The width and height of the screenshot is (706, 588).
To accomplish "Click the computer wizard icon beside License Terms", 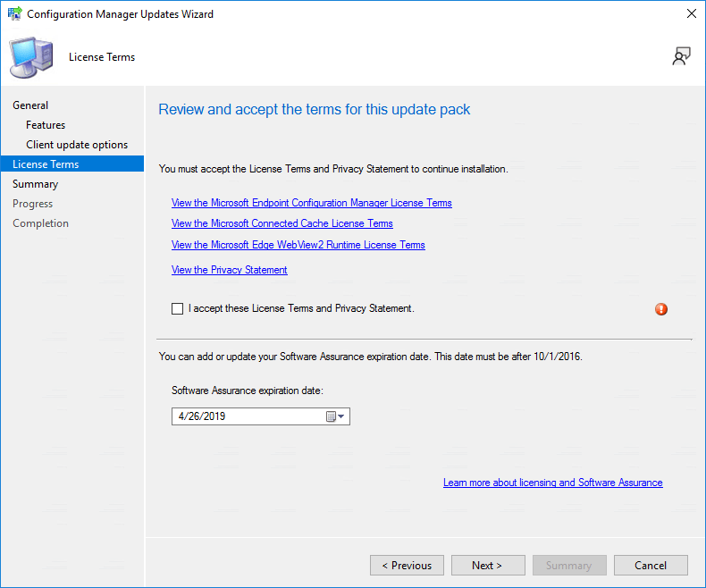I will [31, 57].
